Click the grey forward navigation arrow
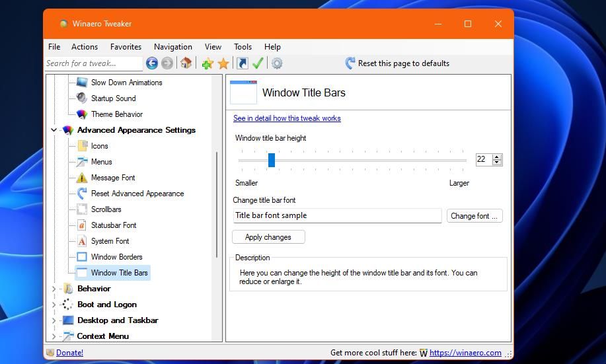The image size is (606, 364). 167,63
